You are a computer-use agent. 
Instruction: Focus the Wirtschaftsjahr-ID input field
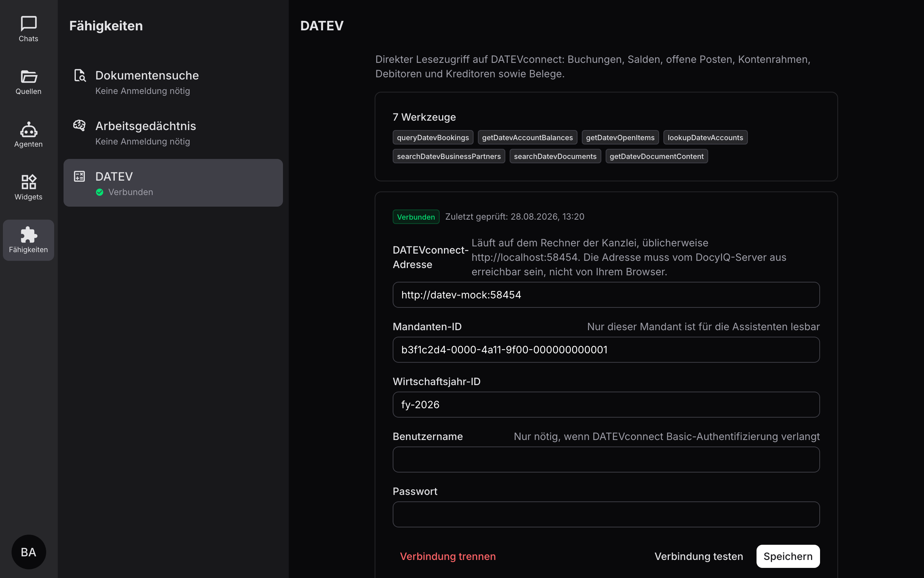pos(606,405)
